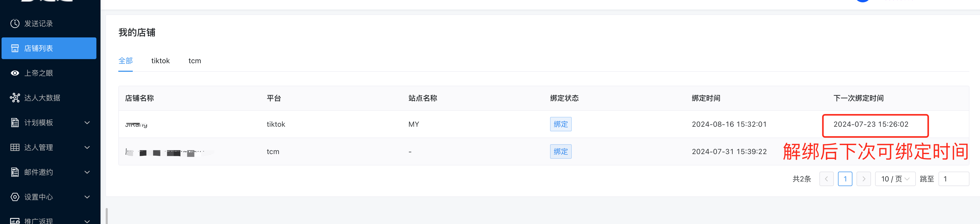Image resolution: width=980 pixels, height=224 pixels.
Task: Open 上帝之眼 eye icon
Action: tap(15, 73)
